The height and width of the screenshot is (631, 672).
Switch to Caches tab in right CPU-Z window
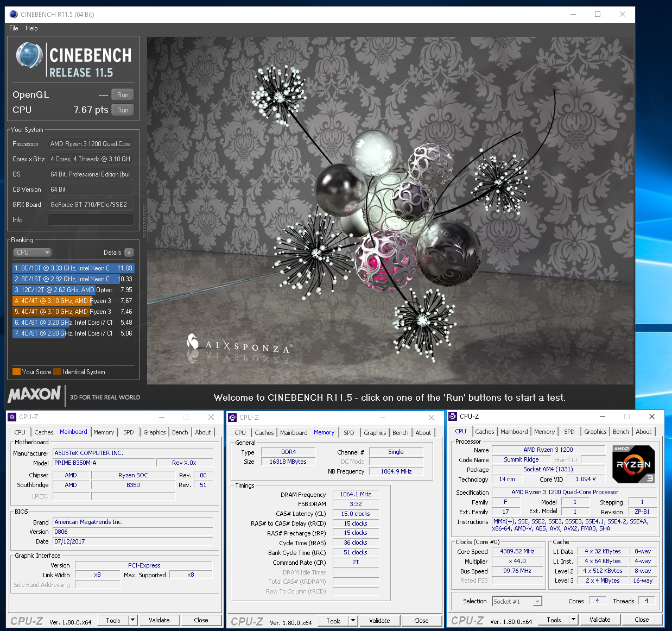click(x=485, y=432)
